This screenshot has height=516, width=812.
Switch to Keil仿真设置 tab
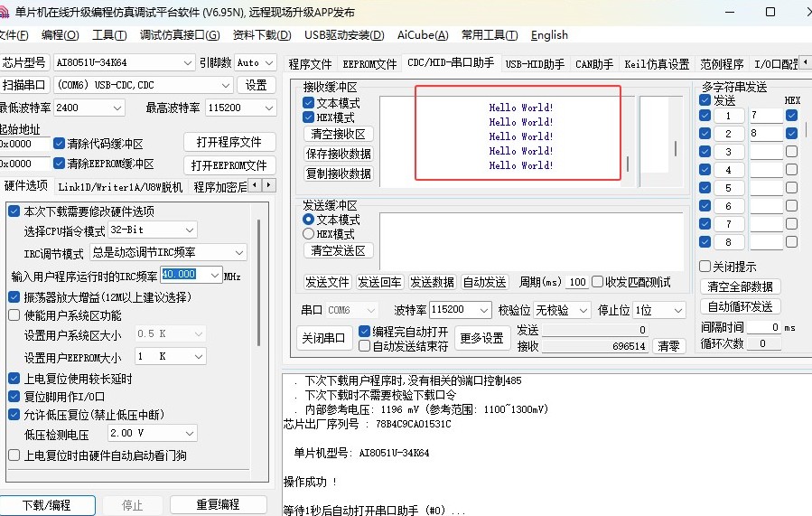[x=657, y=64]
